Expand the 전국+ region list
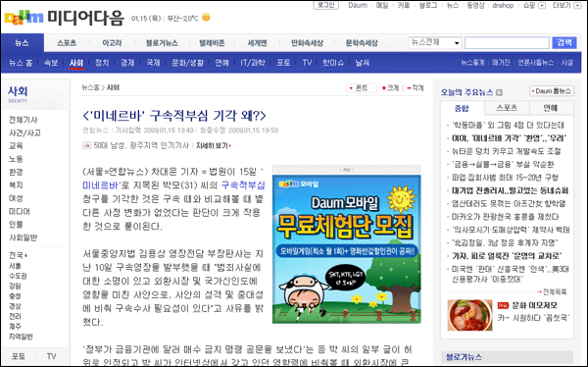This screenshot has height=367, width=588. point(18,255)
